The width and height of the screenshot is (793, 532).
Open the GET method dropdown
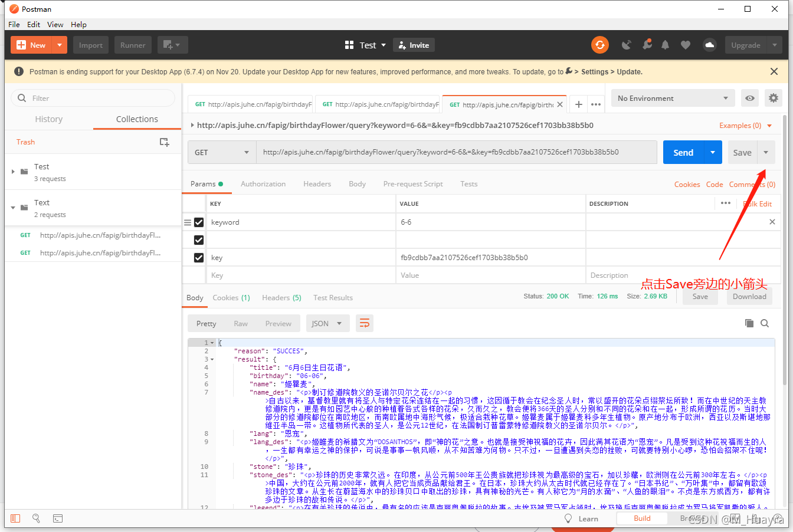(x=222, y=152)
